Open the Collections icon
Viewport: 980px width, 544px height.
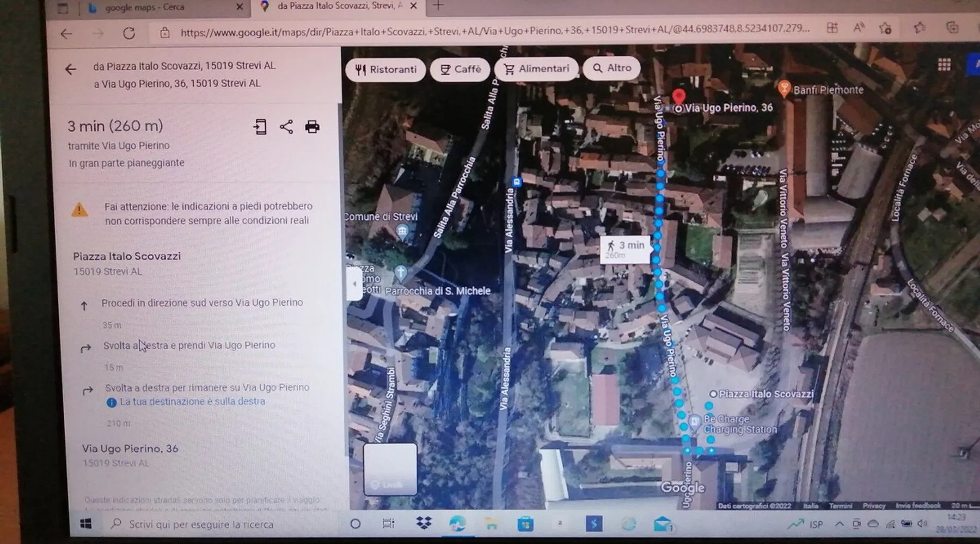[x=952, y=27]
